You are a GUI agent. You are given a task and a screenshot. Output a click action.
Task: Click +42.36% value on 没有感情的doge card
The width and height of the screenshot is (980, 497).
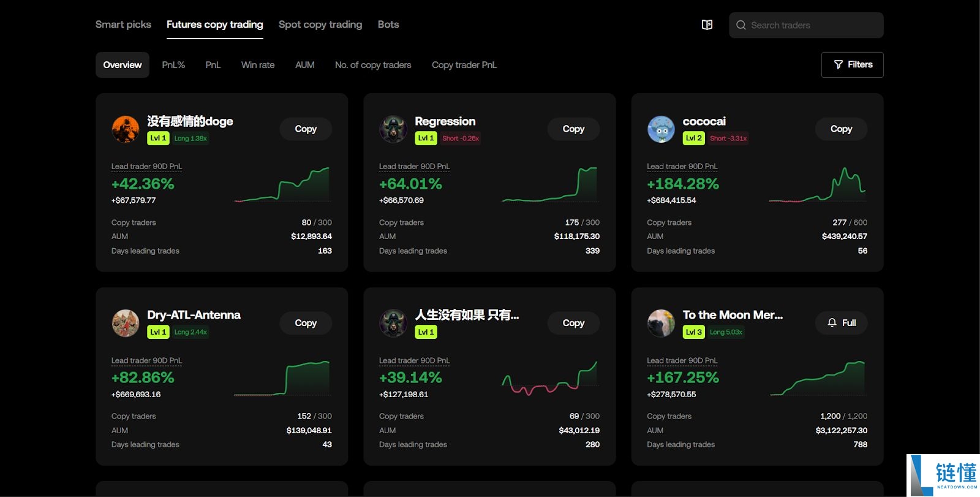pos(143,184)
